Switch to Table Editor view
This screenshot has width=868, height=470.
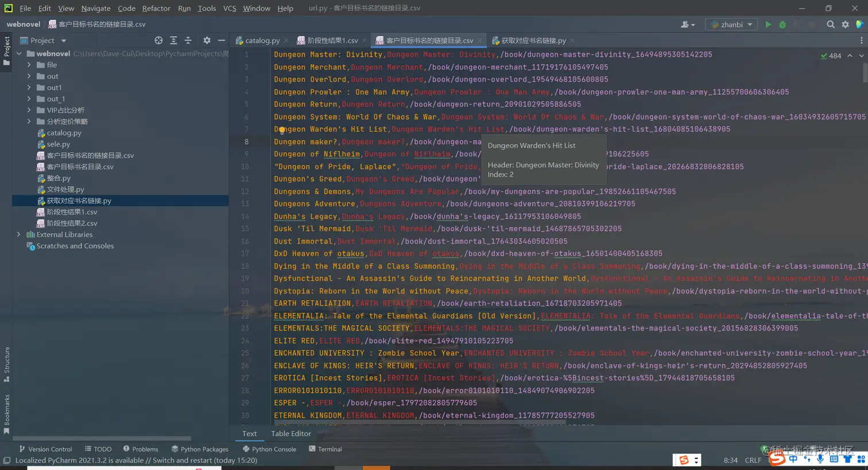(x=291, y=434)
